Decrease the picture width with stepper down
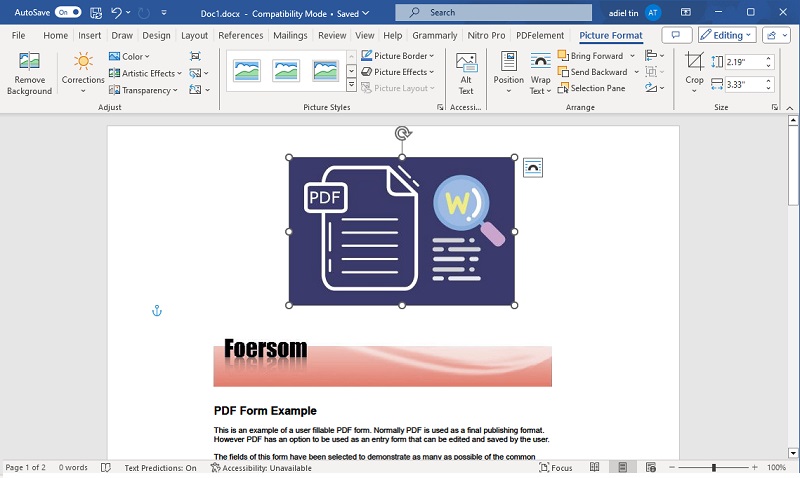This screenshot has height=478, width=800. (x=768, y=89)
